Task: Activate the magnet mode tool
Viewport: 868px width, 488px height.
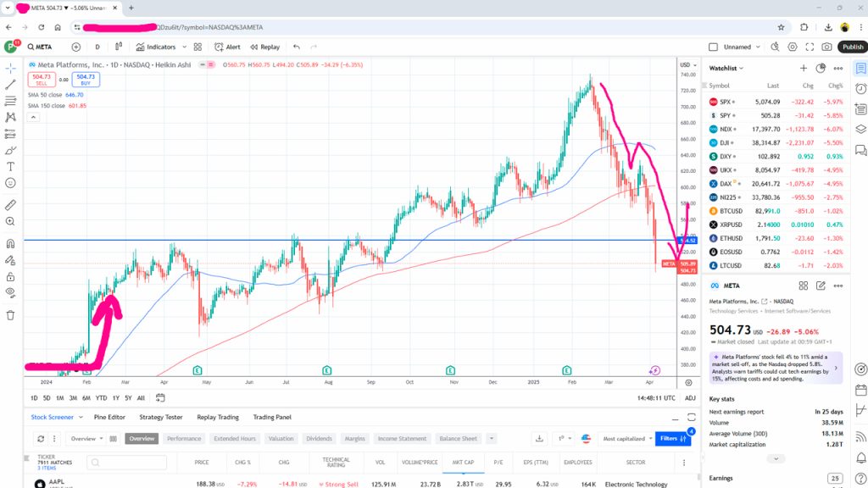Action: (10, 244)
